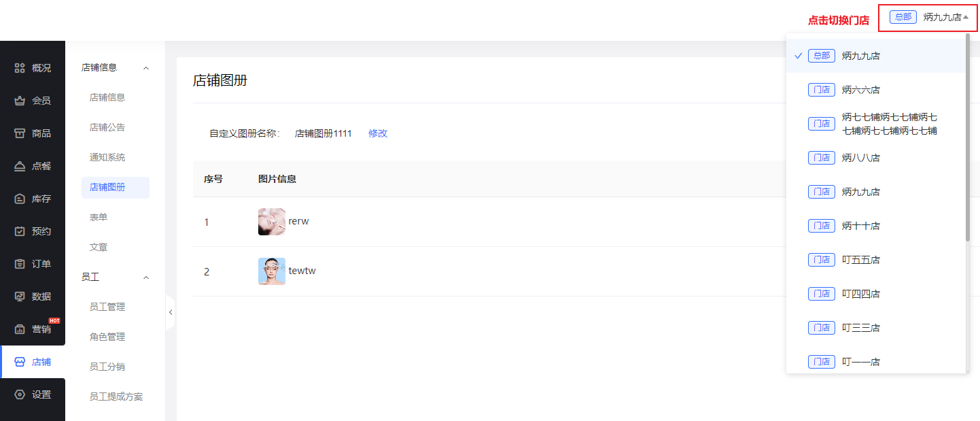Open 表单 submenu item
The height and width of the screenshot is (421, 980).
pyautogui.click(x=99, y=217)
